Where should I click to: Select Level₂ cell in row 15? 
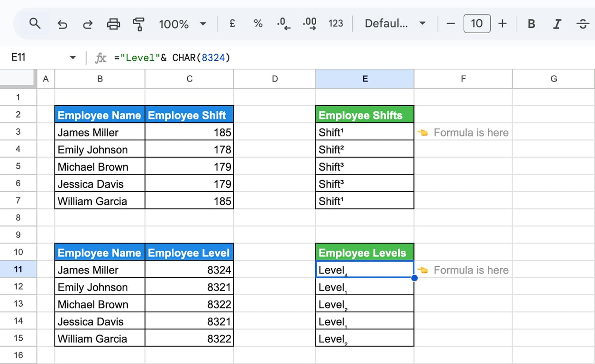point(365,338)
